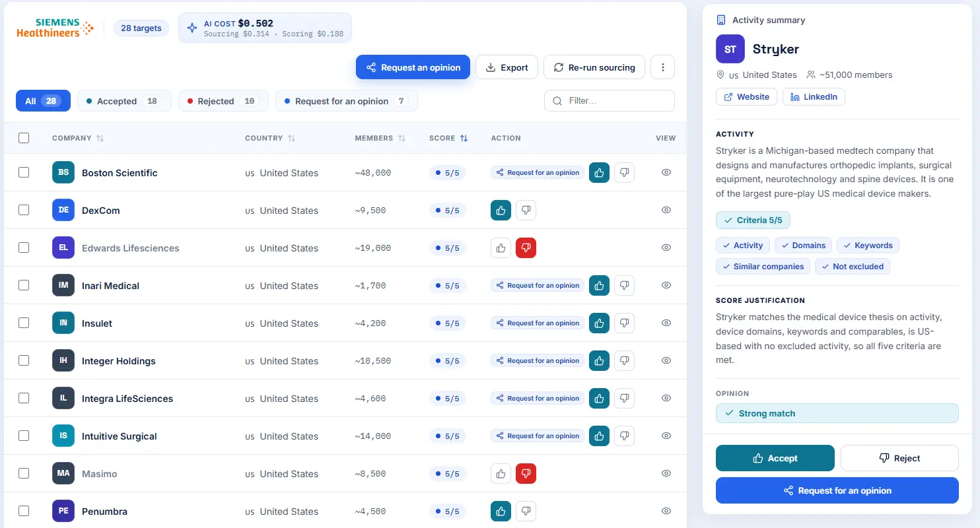Click the BS avatar for Boston Scientific
The image size is (980, 528).
click(63, 173)
